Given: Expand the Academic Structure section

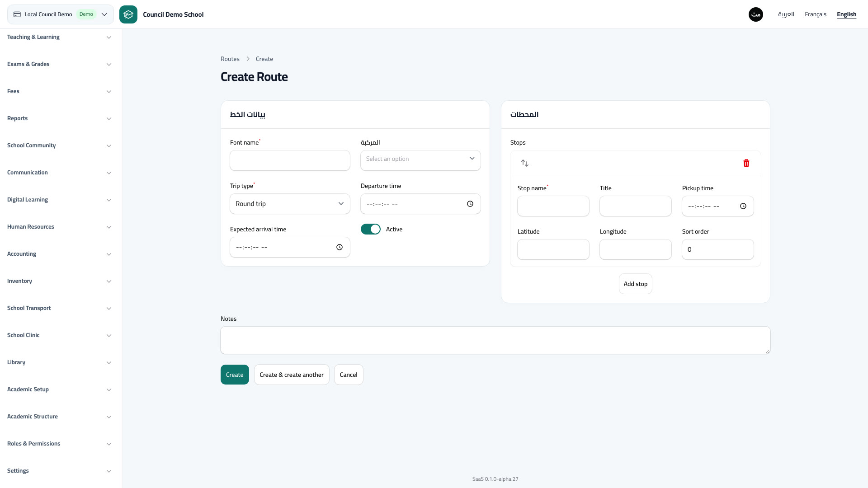Looking at the screenshot, I should coord(59,417).
